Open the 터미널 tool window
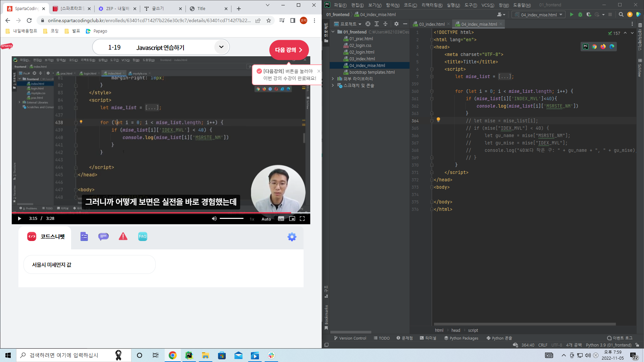Image resolution: width=644 pixels, height=362 pixels. click(428, 338)
